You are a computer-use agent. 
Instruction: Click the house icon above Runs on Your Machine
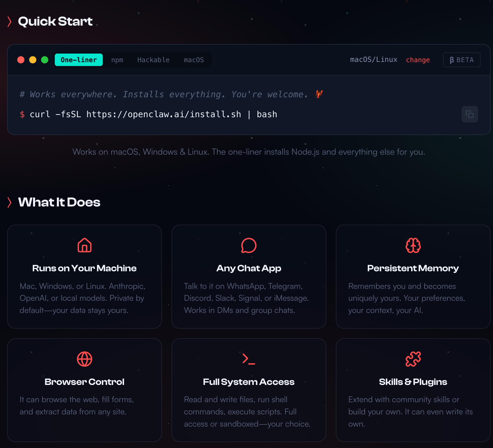coord(85,245)
